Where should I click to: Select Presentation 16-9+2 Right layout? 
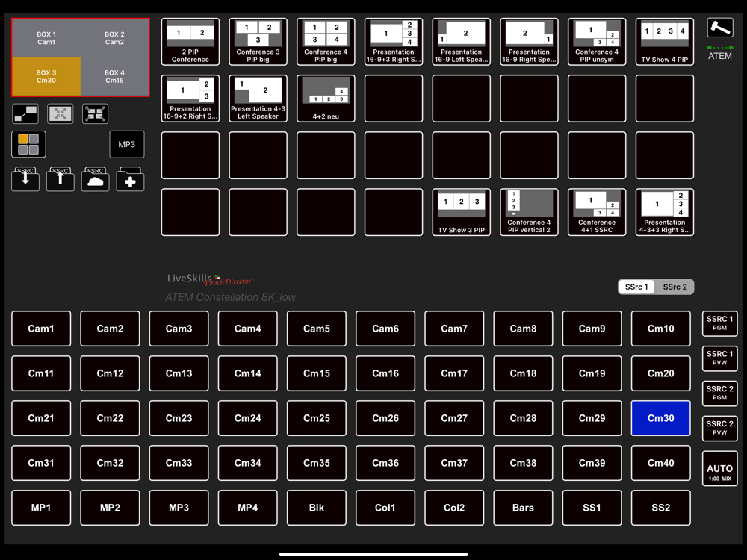[x=190, y=99]
